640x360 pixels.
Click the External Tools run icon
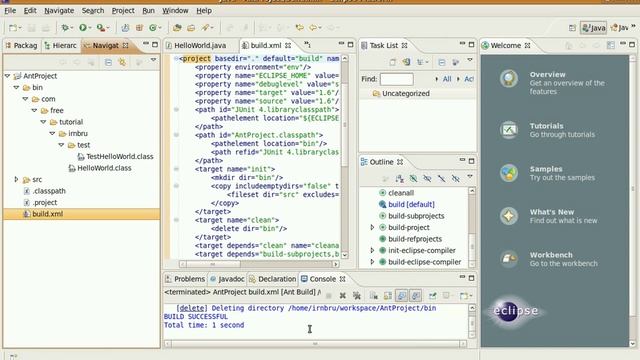pos(100,28)
